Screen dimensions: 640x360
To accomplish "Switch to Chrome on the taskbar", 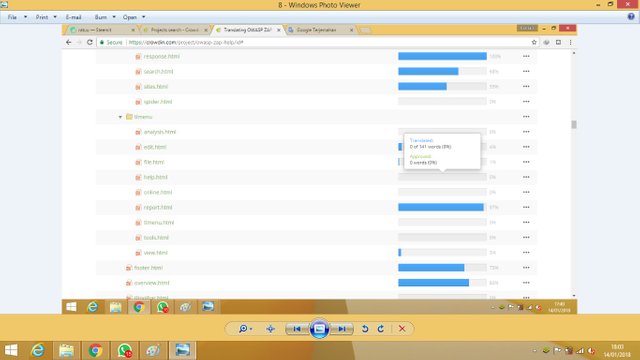I will 96,350.
